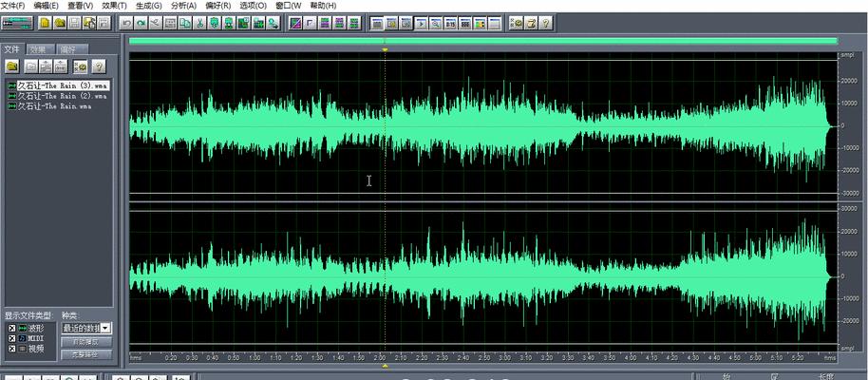The image size is (868, 380).
Task: Click the upper button below the sort dropdown
Action: point(85,342)
